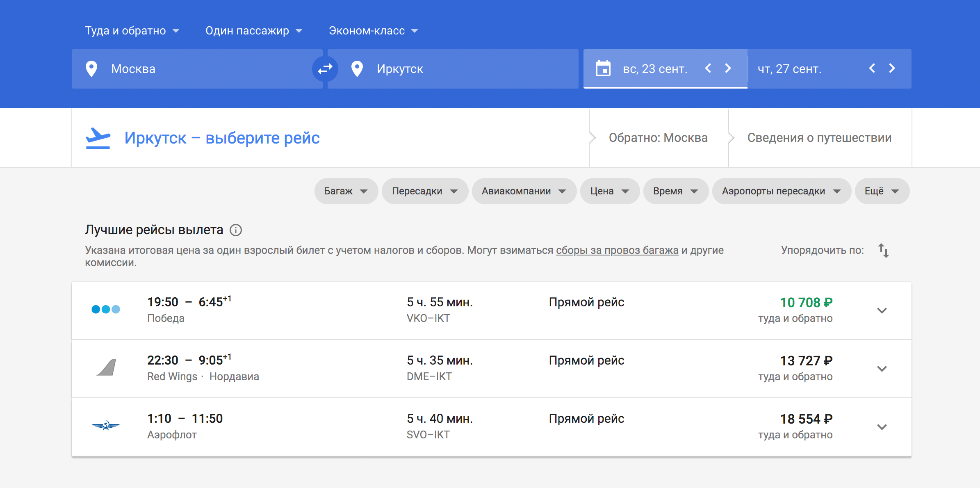The height and width of the screenshot is (488, 980).
Task: Click the 19:50 – 6:45 flight time
Action: 189,302
